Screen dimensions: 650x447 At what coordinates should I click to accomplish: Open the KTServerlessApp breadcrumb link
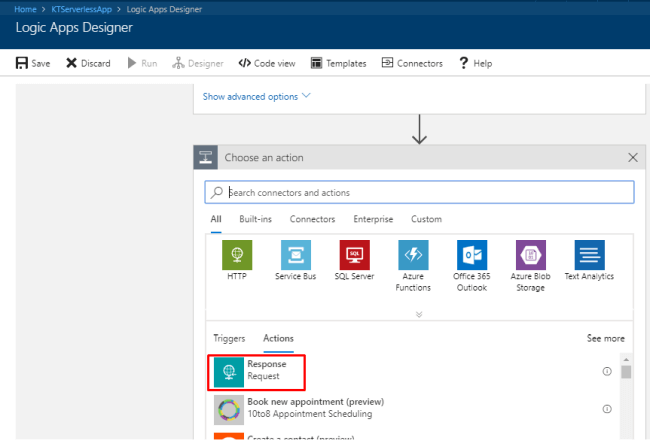coord(82,9)
